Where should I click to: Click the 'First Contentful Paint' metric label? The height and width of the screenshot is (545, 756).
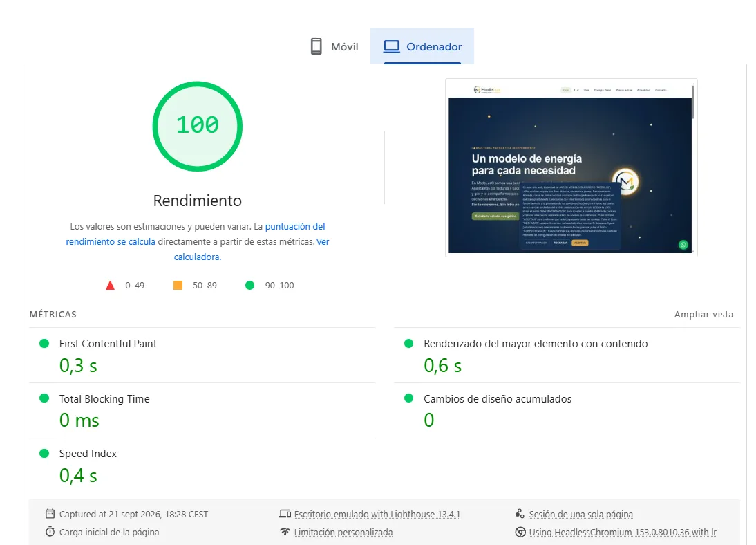tap(108, 344)
